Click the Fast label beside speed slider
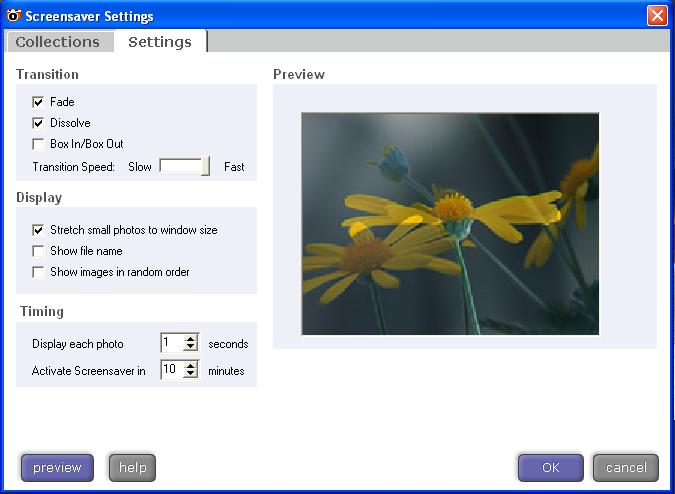The height and width of the screenshot is (494, 675). point(234,167)
